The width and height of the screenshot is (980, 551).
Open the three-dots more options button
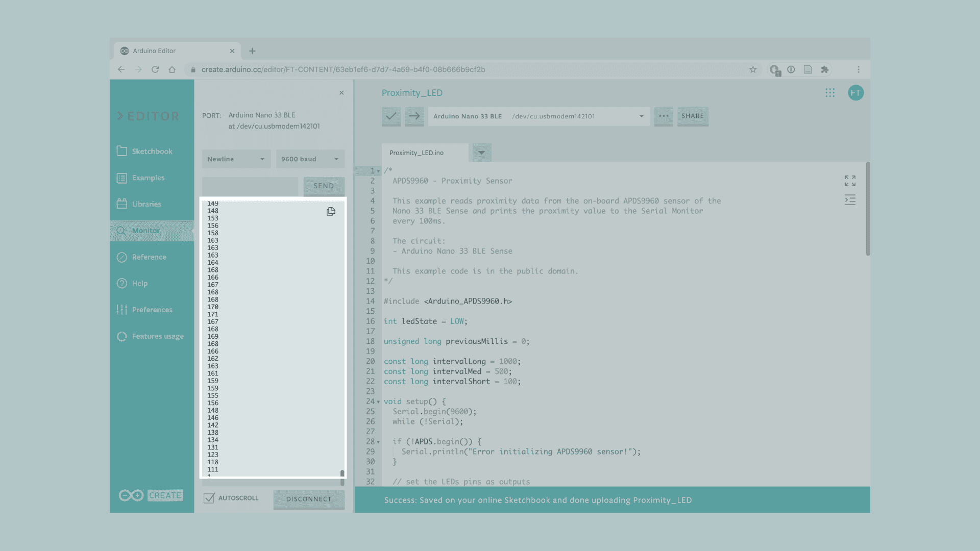click(664, 116)
